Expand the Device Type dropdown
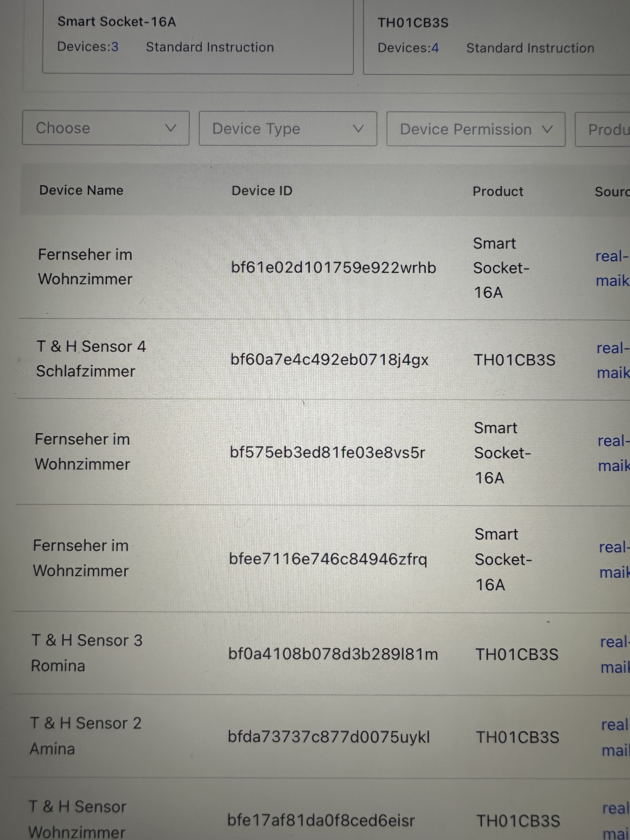Image resolution: width=630 pixels, height=840 pixels. tap(288, 129)
